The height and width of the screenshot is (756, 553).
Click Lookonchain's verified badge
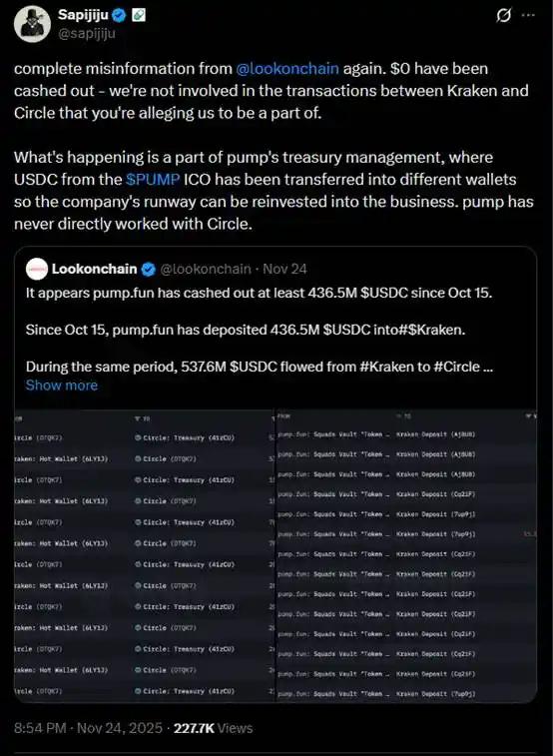pyautogui.click(x=149, y=270)
